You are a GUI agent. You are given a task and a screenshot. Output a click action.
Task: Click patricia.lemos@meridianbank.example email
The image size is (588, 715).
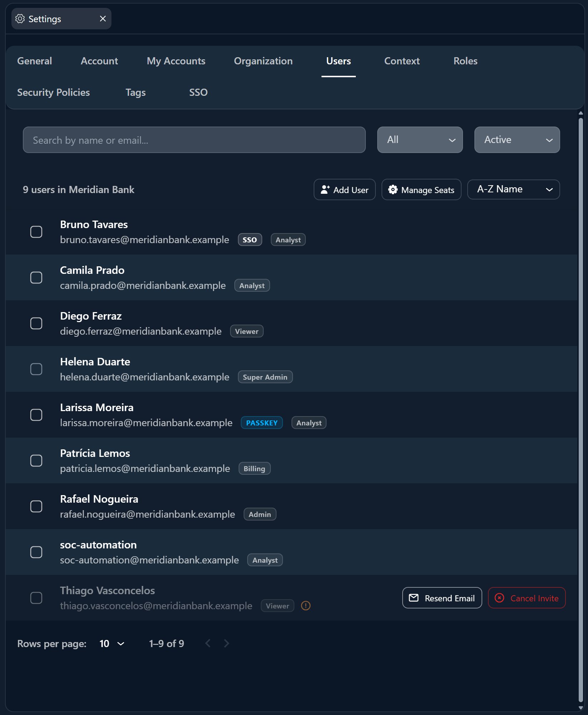145,469
